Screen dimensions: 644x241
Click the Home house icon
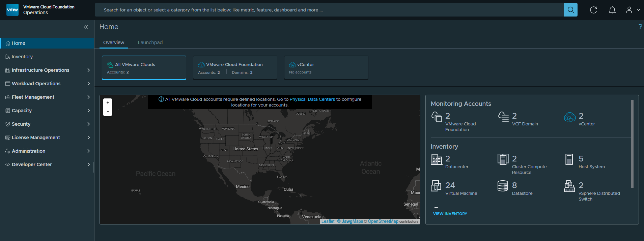pos(8,43)
